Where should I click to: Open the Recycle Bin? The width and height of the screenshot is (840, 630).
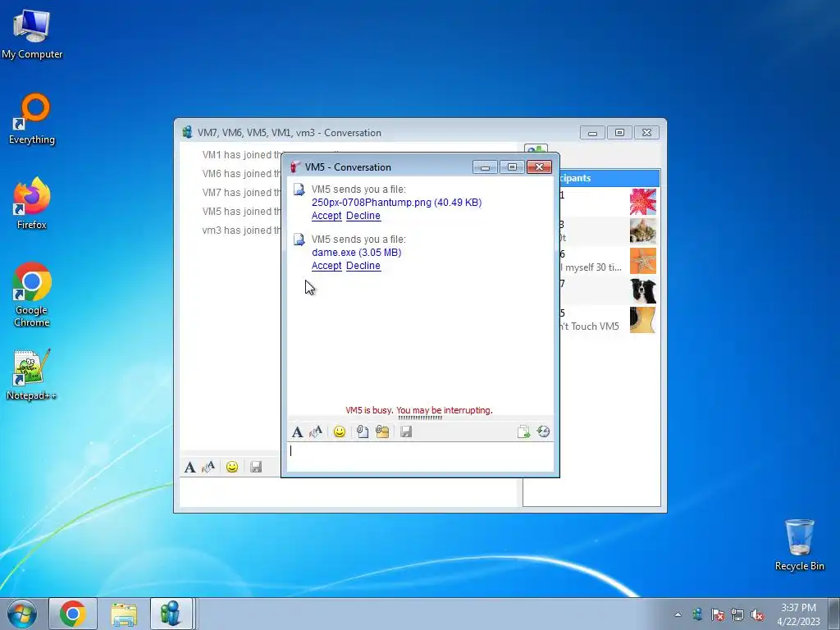799,545
